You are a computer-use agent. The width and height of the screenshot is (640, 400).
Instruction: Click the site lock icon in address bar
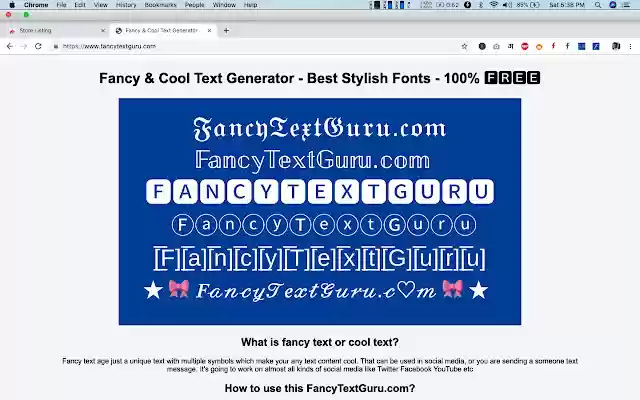click(x=56, y=46)
